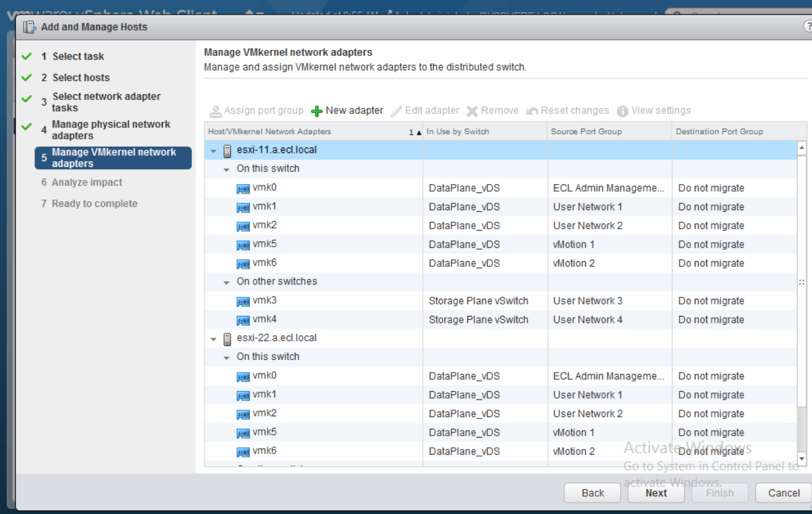812x514 pixels.
Task: Click User Network 2 cell under esxi-11
Action: 610,226
